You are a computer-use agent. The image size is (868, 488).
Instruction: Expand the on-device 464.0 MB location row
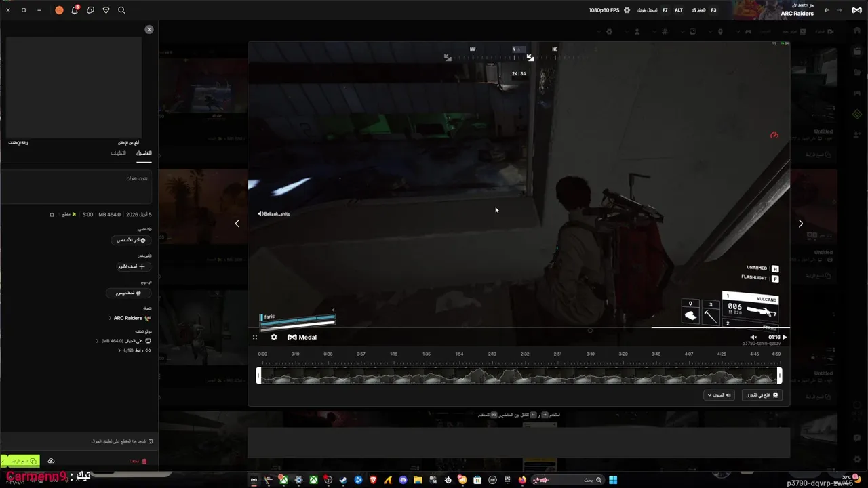click(124, 341)
